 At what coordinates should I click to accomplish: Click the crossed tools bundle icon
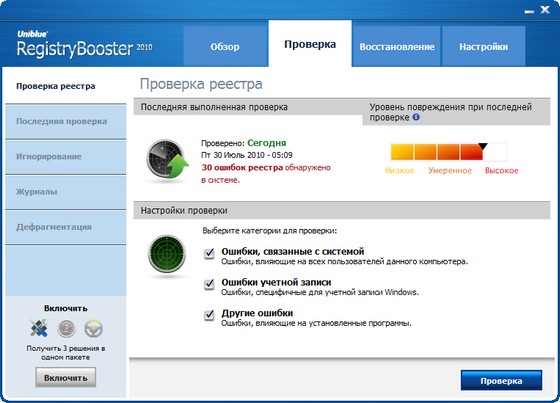pos(39,328)
